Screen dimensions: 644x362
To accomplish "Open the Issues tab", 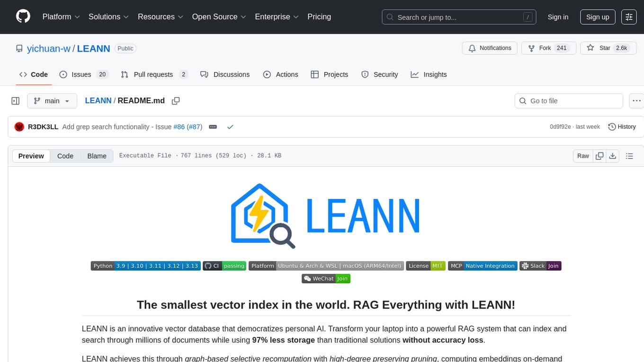I will 84,74.
